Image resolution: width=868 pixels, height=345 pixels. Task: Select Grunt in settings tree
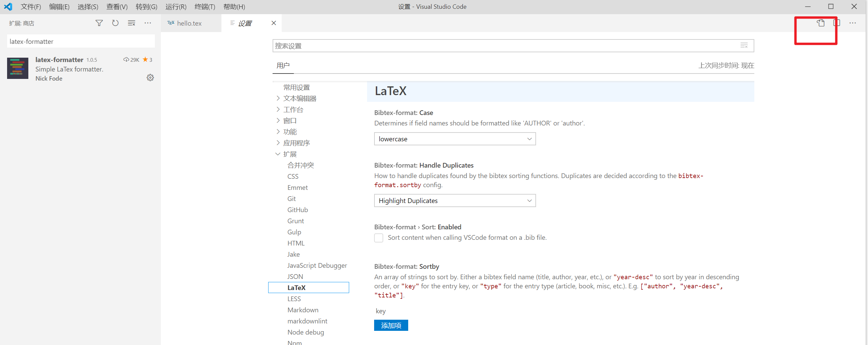click(x=296, y=221)
